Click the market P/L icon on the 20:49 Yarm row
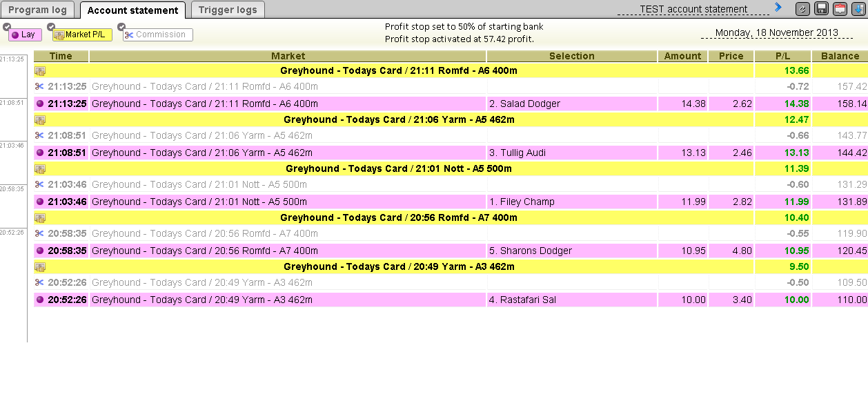Screen dimensions: 868x399 tap(40, 266)
